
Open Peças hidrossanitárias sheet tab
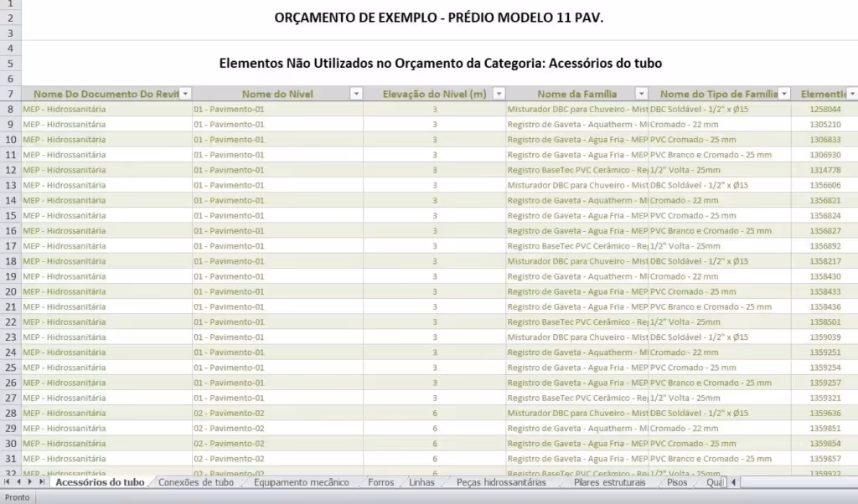(501, 482)
